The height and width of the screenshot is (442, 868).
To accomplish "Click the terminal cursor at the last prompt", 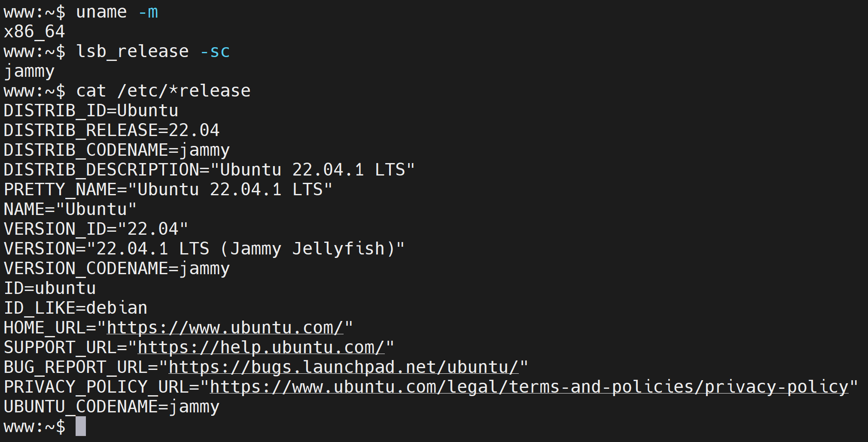I will (81, 427).
